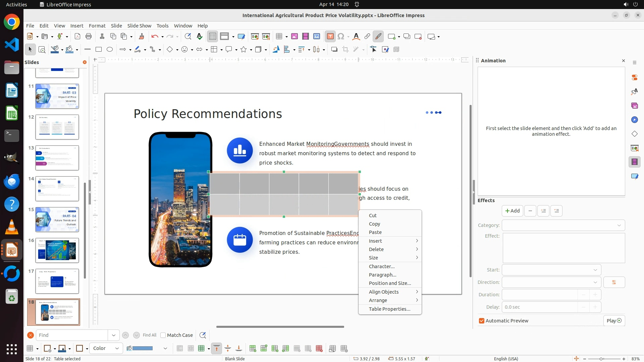Expand the Category dropdown in Effects
Screen dimensions: 644x362
click(619, 225)
